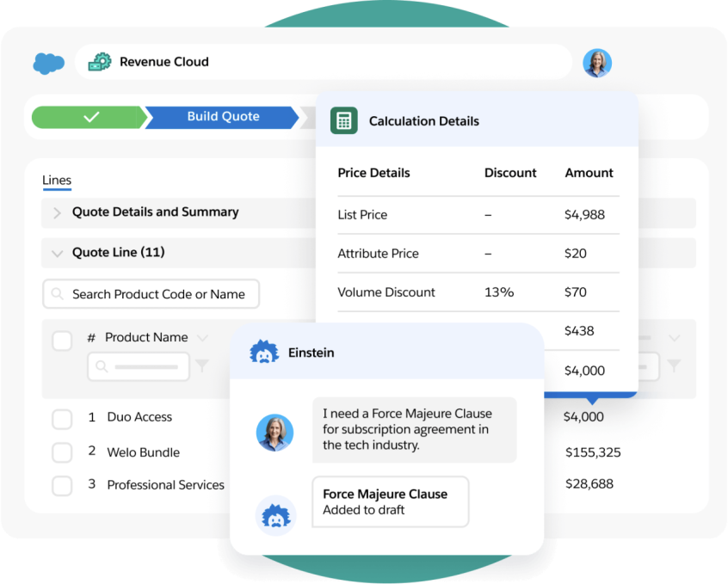Click the Attribute Price row label

coord(378,254)
